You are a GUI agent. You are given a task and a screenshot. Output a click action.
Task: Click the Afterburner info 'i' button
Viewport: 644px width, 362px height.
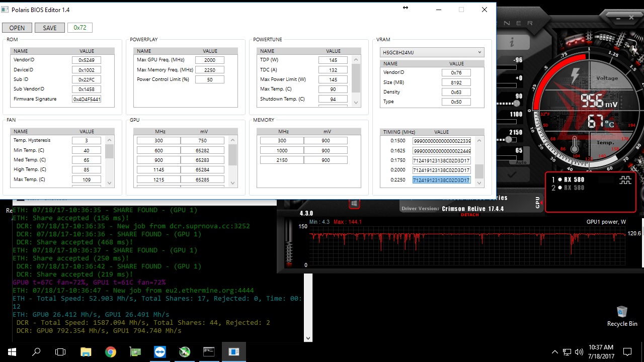(x=512, y=42)
